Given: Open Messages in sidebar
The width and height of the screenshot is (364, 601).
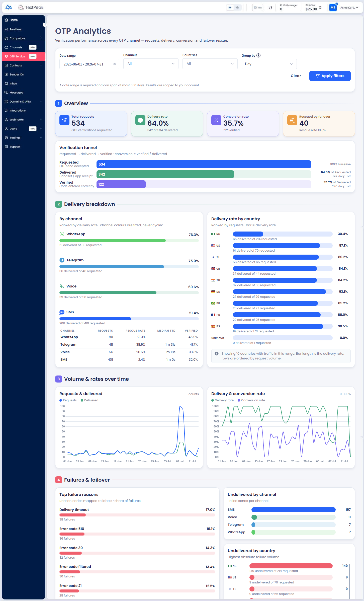Looking at the screenshot, I should click(x=24, y=93).
